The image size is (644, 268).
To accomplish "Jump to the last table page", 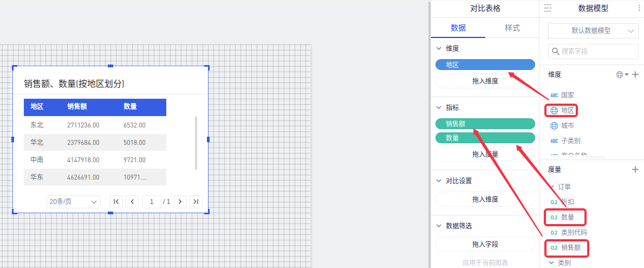I will coord(196,201).
